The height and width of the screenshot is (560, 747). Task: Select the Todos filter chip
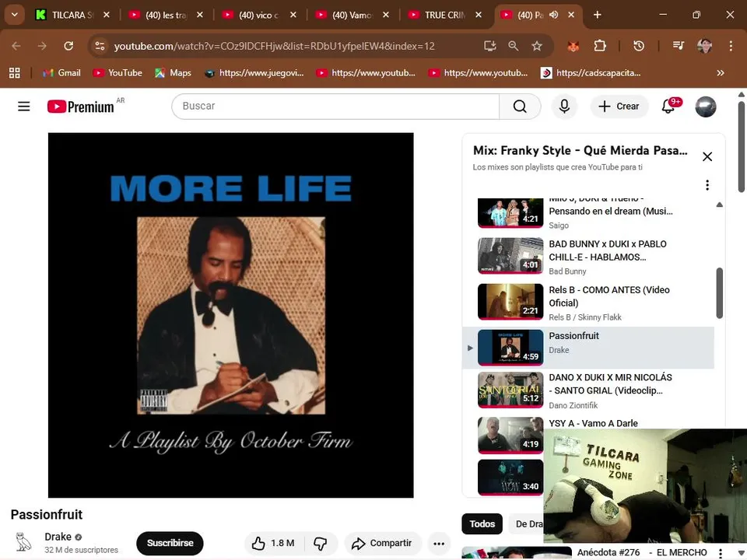pos(482,523)
